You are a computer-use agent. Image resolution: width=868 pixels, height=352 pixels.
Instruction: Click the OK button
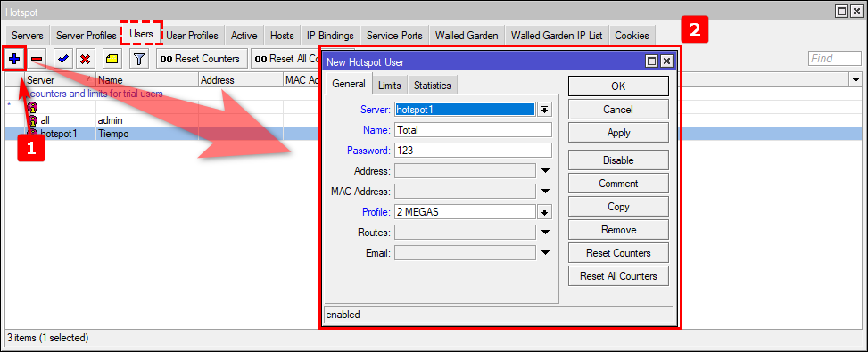click(x=618, y=86)
